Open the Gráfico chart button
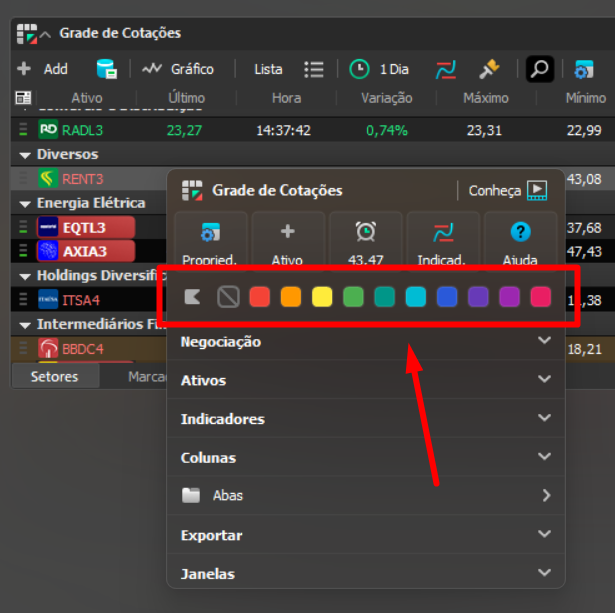Viewport: 615px width, 613px height. click(x=178, y=69)
